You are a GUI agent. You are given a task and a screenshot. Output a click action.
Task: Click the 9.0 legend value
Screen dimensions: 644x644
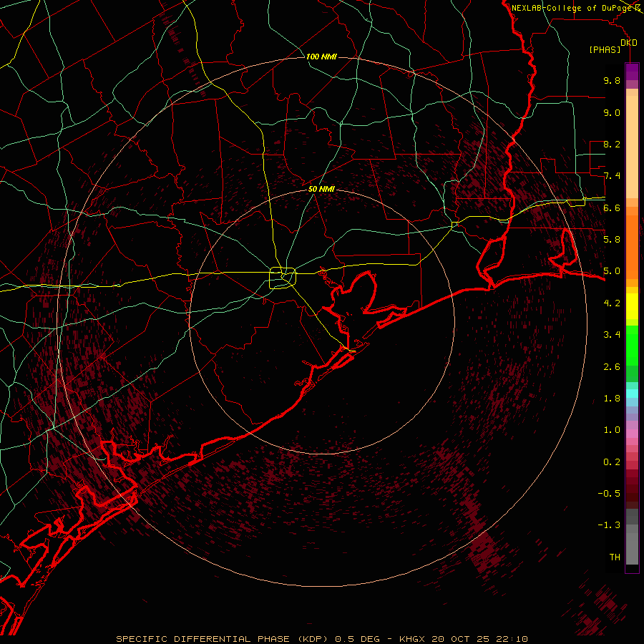(x=612, y=112)
